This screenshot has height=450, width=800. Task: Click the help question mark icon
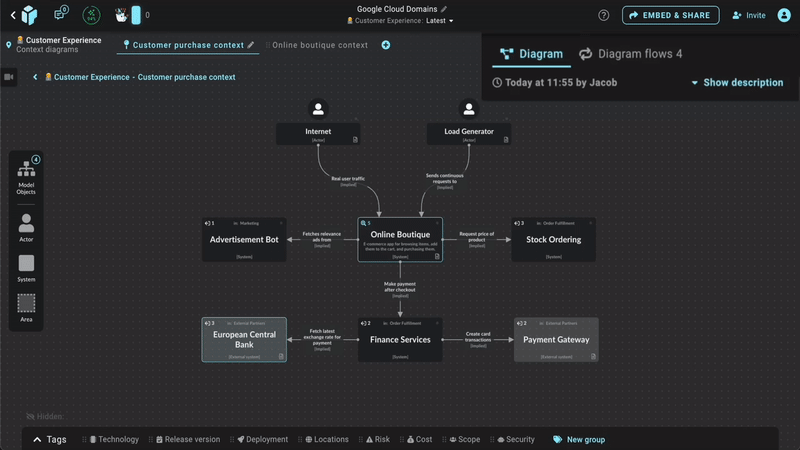(x=604, y=15)
